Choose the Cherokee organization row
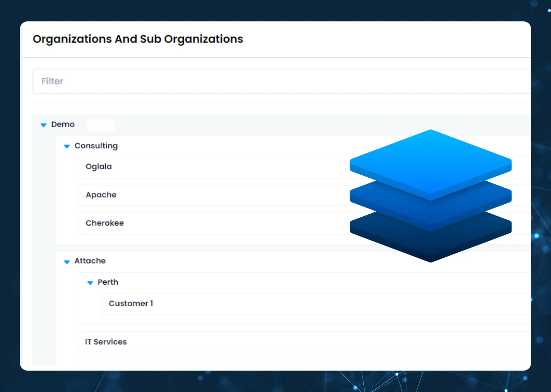Image resolution: width=551 pixels, height=392 pixels. click(x=104, y=223)
